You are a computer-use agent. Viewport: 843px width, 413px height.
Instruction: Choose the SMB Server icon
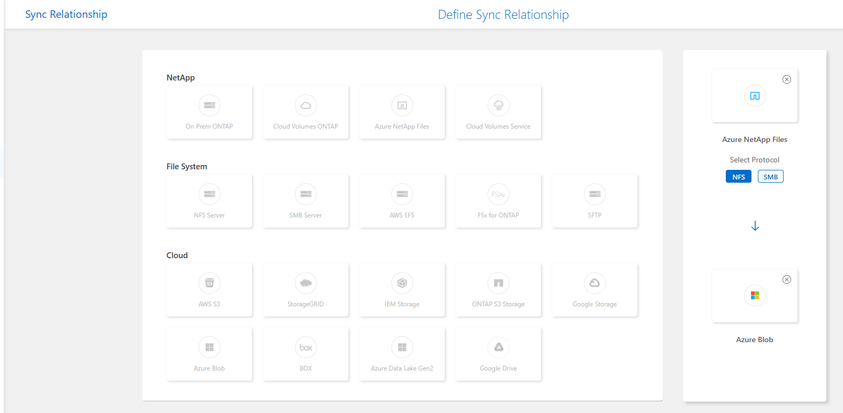pos(306,194)
